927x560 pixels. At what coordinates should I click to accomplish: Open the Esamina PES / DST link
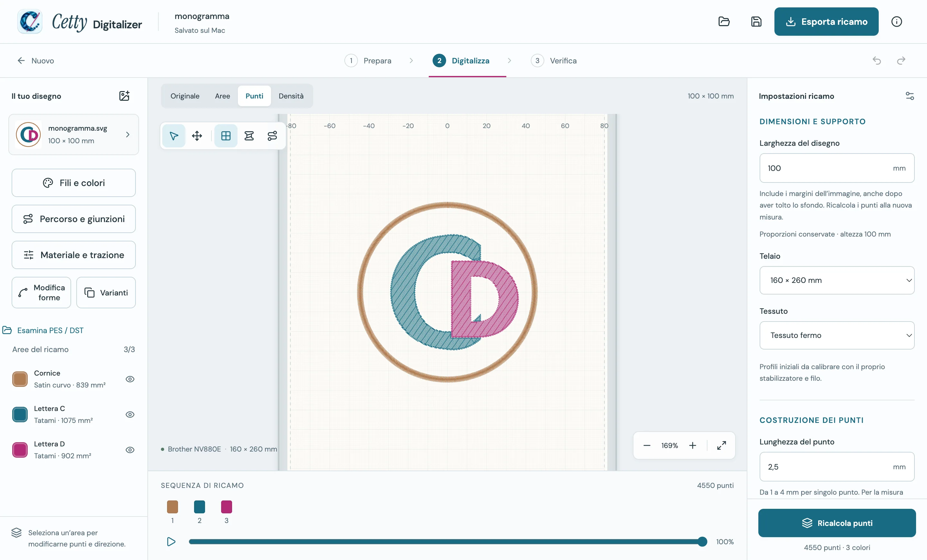pos(43,330)
